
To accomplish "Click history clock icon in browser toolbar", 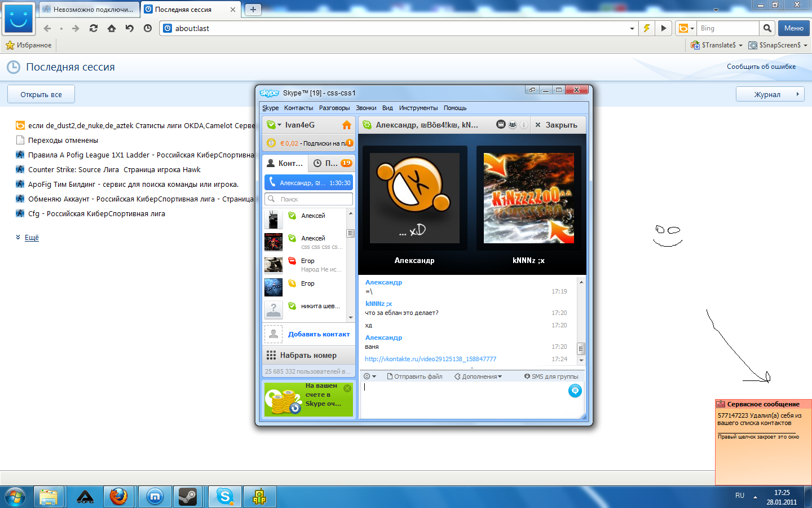I will [x=148, y=28].
